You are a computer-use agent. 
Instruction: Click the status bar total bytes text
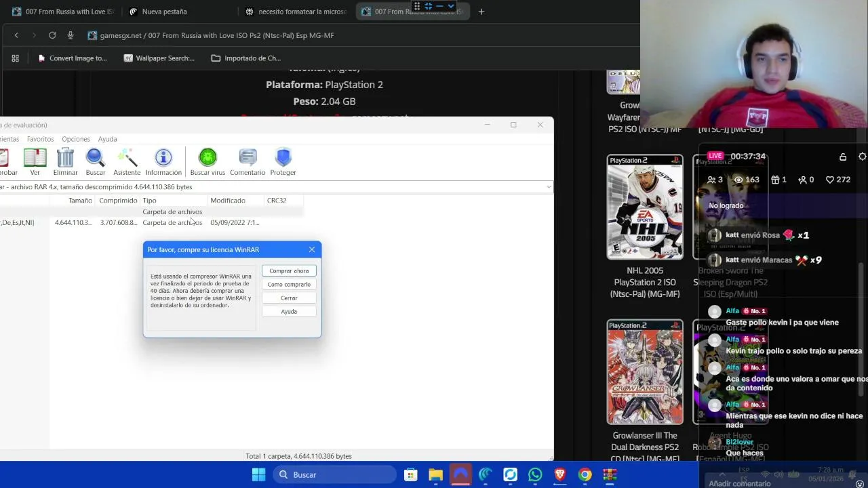(298, 456)
